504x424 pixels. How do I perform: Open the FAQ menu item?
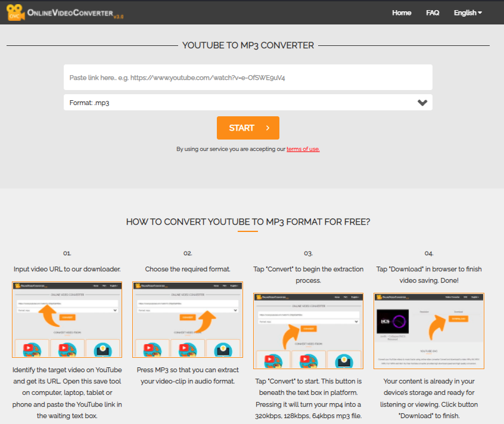click(x=433, y=13)
